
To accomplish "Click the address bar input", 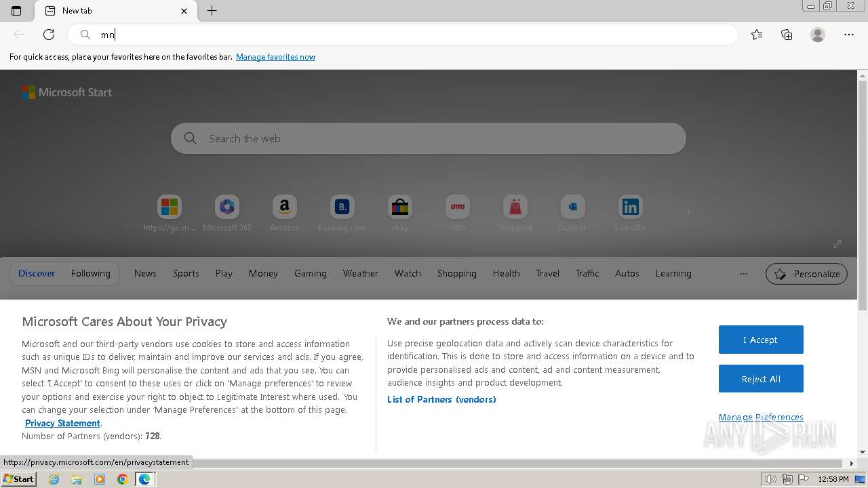I will [403, 35].
